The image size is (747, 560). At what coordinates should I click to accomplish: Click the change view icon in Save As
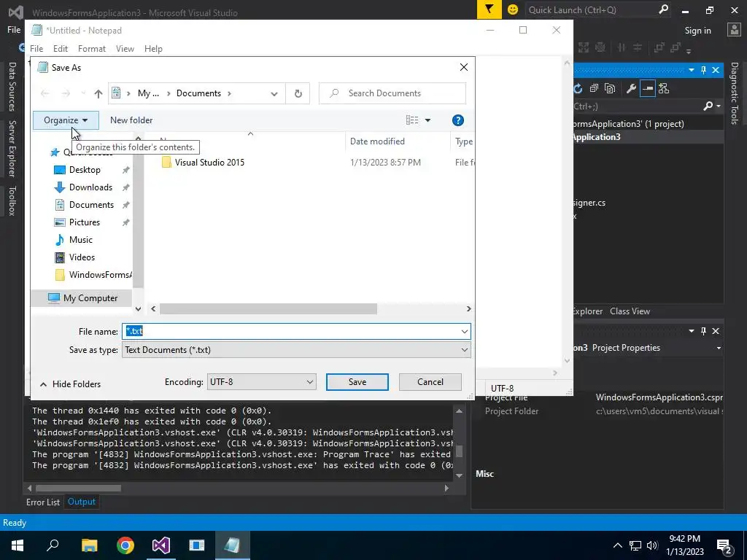(412, 120)
